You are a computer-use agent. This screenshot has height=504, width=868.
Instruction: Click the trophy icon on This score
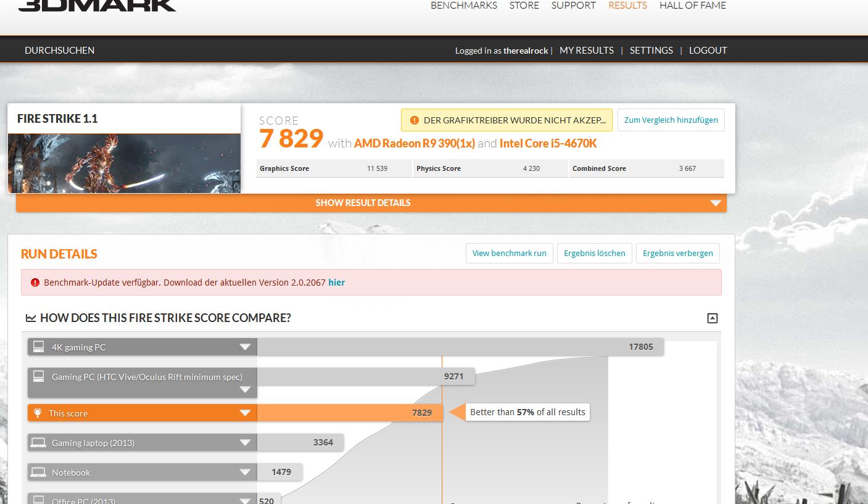(x=38, y=413)
